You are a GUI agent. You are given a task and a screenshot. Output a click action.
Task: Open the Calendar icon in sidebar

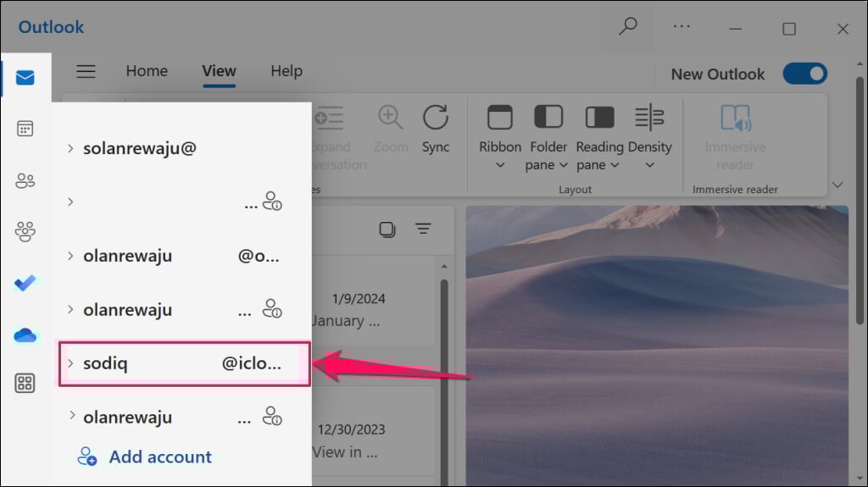pos(25,129)
